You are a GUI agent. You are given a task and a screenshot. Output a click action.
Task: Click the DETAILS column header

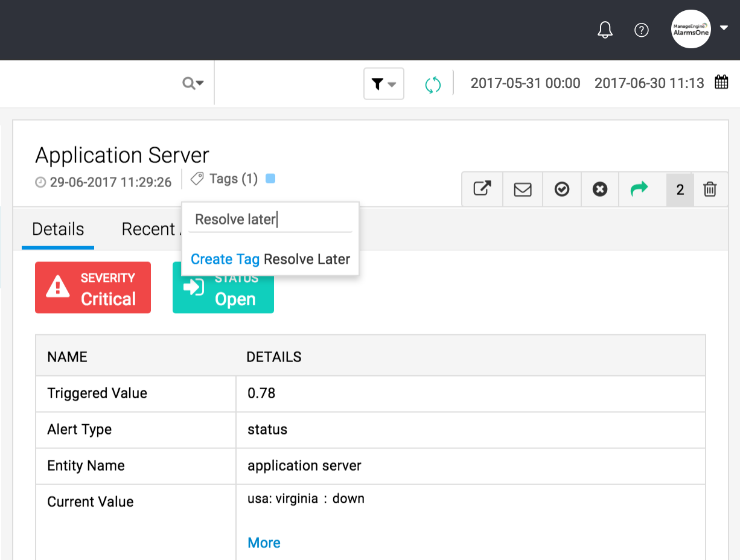pyautogui.click(x=274, y=357)
